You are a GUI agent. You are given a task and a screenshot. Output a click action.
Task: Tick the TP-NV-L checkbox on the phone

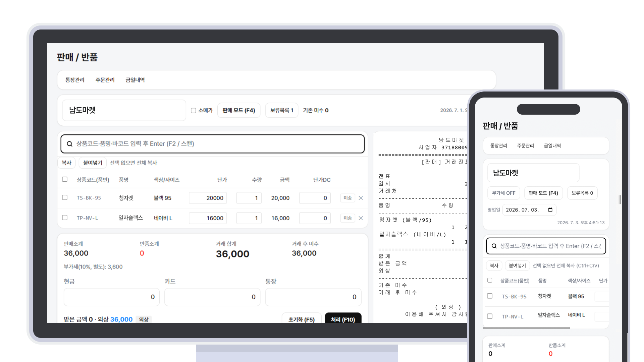click(x=490, y=316)
